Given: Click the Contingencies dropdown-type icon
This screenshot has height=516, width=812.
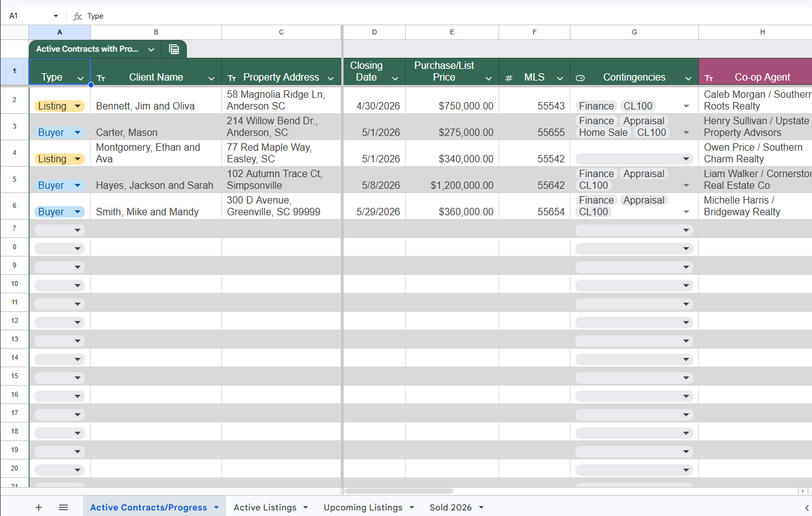Looking at the screenshot, I should click(x=580, y=78).
